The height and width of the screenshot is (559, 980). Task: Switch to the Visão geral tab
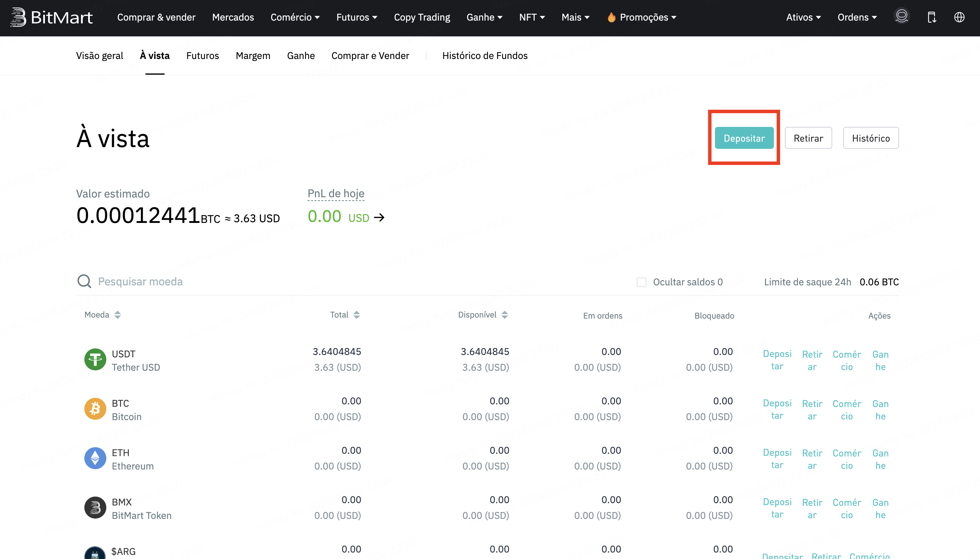(x=99, y=56)
